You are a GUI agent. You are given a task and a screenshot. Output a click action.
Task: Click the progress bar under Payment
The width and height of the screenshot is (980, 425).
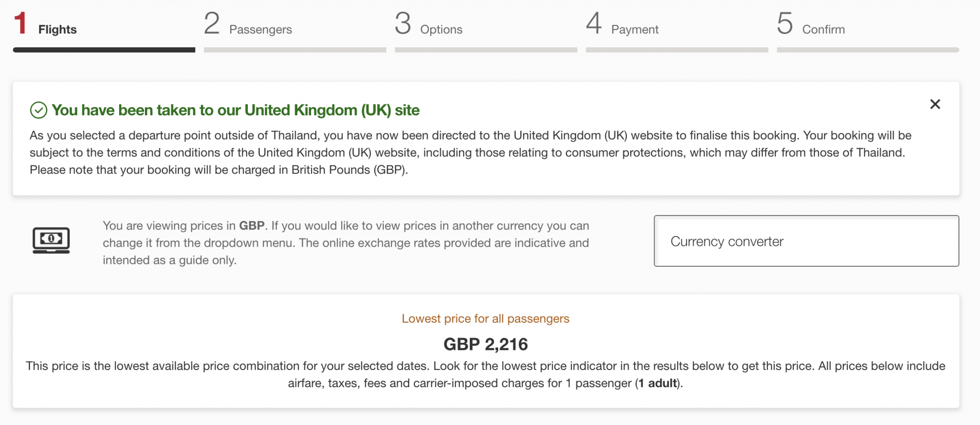click(x=677, y=50)
